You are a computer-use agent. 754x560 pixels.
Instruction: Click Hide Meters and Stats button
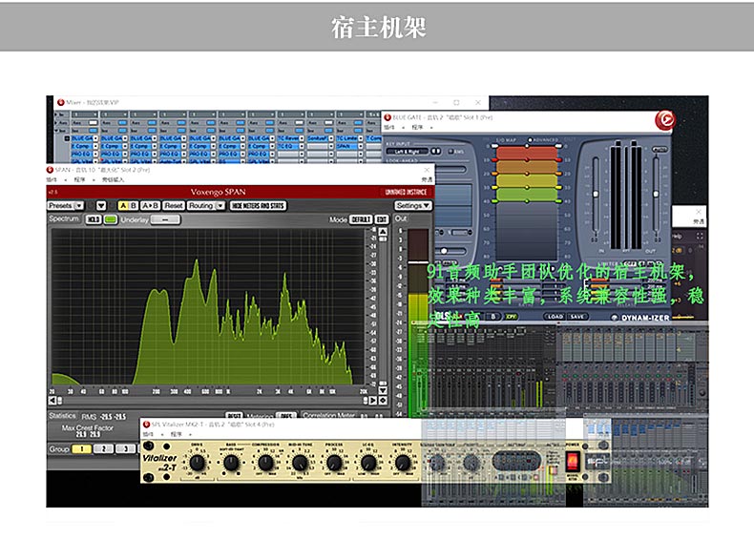[259, 205]
